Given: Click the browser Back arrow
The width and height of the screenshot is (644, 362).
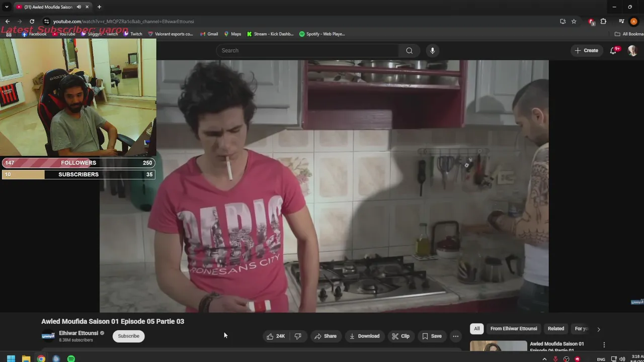Looking at the screenshot, I should pyautogui.click(x=7, y=21).
